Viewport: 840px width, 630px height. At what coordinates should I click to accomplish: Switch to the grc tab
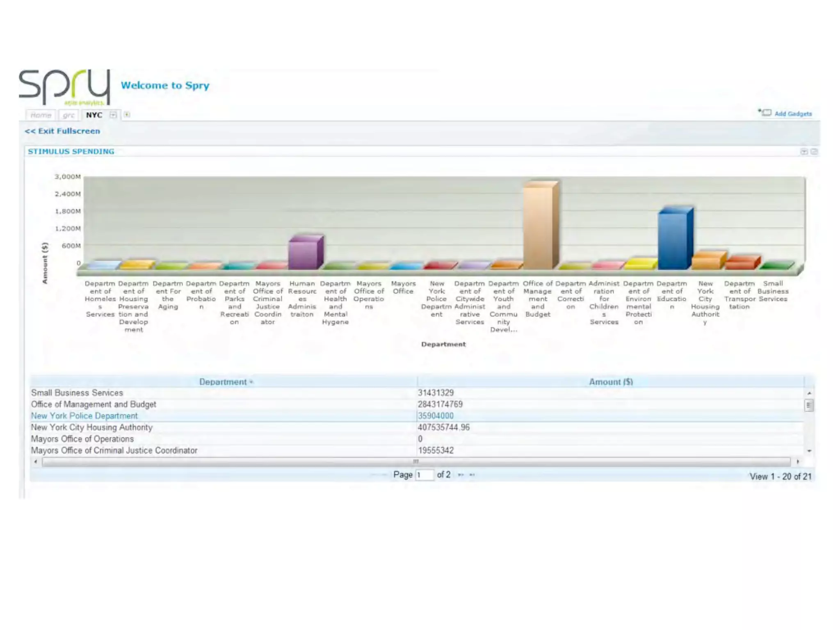[x=68, y=115]
